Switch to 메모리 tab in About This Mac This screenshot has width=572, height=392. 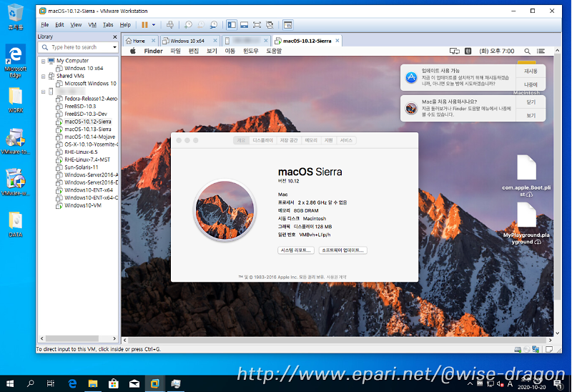(311, 140)
